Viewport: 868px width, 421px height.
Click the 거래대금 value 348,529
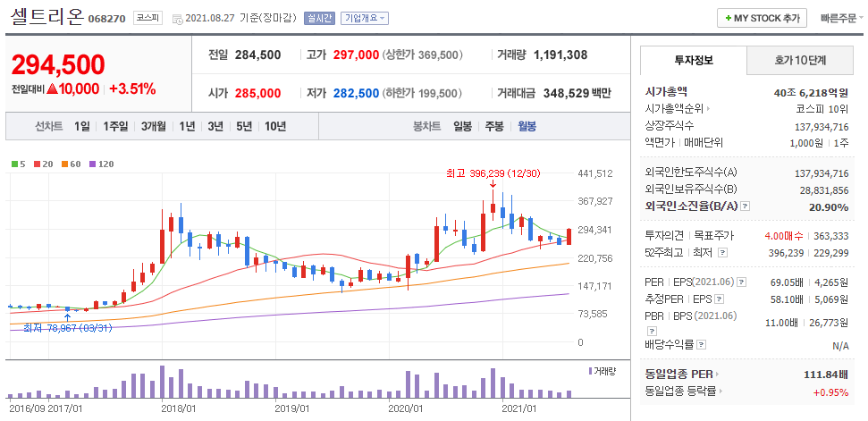point(565,94)
